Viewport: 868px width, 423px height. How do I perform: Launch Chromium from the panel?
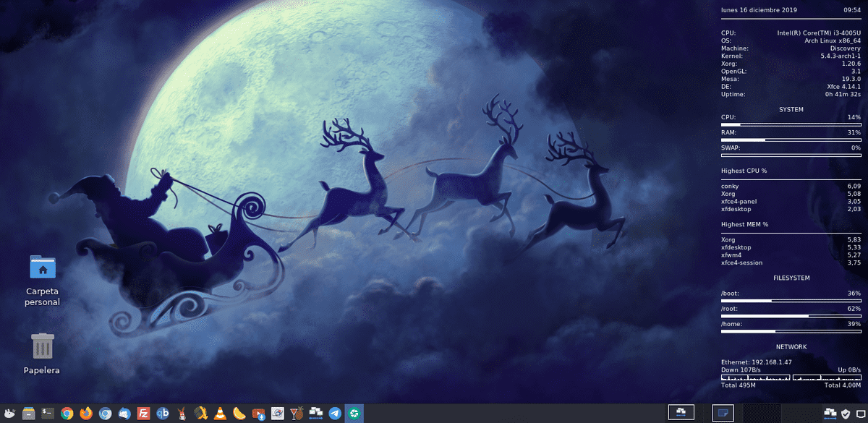tap(106, 414)
